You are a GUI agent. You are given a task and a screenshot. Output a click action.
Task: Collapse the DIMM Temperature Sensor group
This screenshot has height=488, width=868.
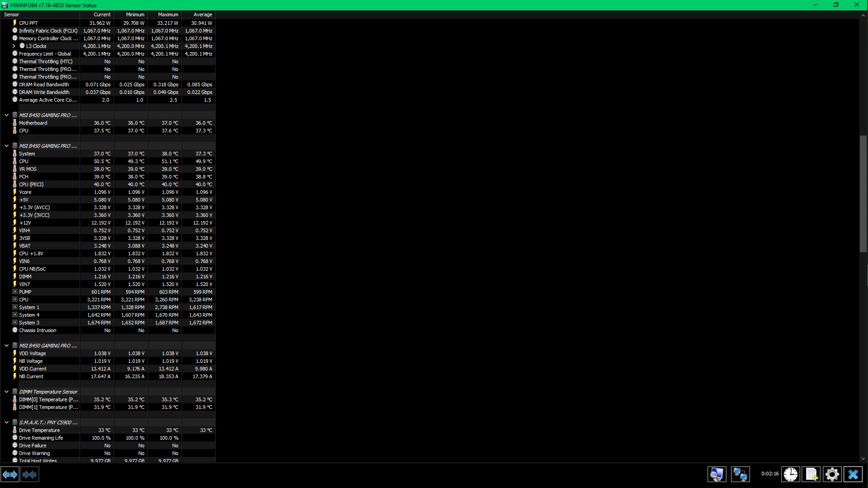[6, 392]
